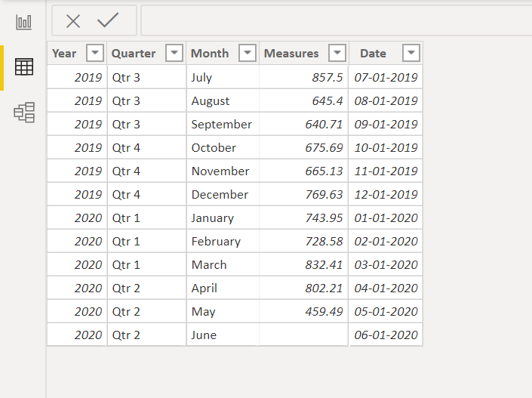Click the Qtr 2 cell in June row
This screenshot has width=532, height=398.
click(146, 335)
